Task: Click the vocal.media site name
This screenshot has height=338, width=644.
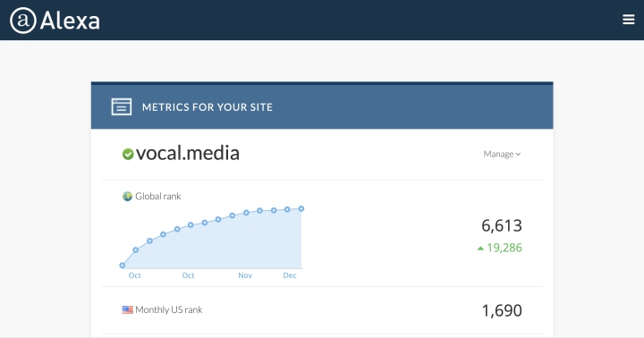Action: pos(188,153)
